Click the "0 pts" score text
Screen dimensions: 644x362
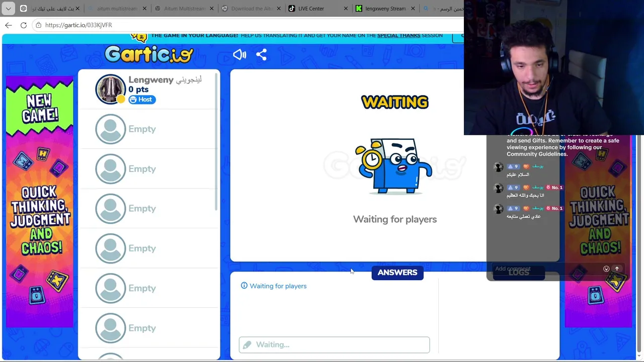138,89
